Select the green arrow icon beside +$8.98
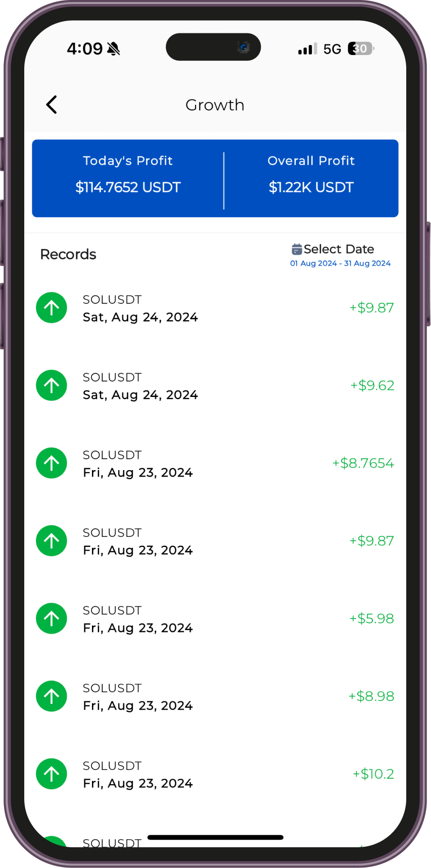The image size is (431, 868). [52, 696]
